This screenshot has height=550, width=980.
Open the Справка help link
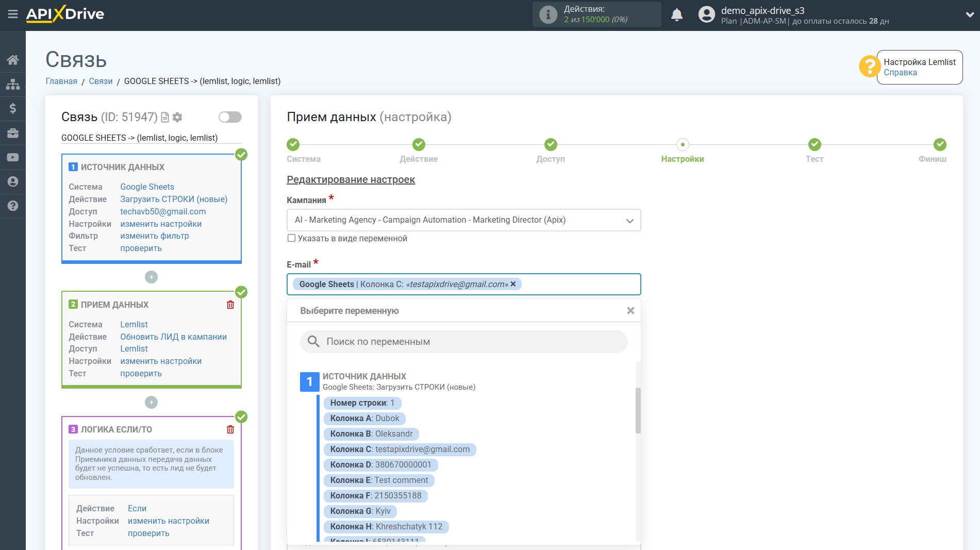click(x=900, y=72)
